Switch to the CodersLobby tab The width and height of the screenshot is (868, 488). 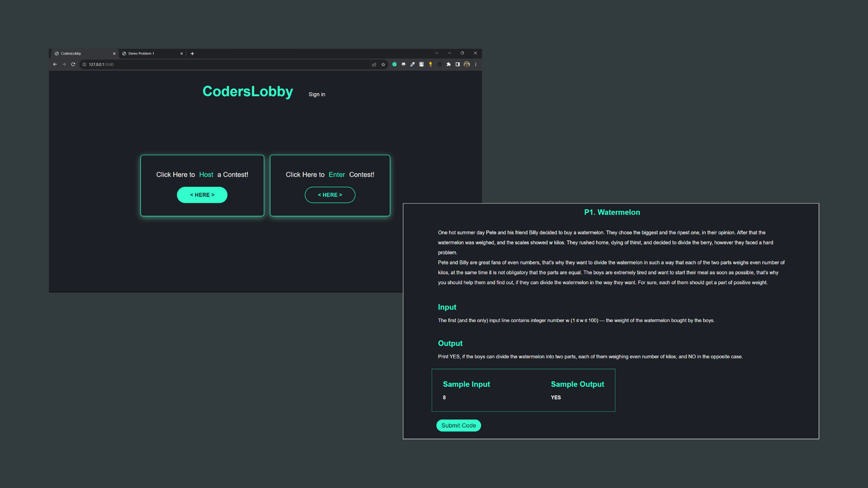click(85, 53)
